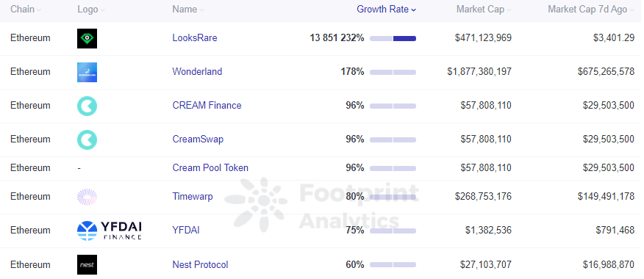Click the YFDAI Finance logo

pyautogui.click(x=110, y=231)
